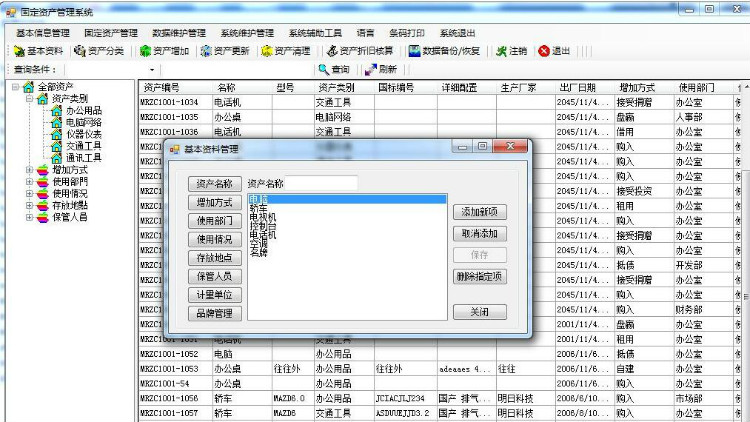Open 资产清理 in the toolbar
This screenshot has width=750, height=422.
285,51
